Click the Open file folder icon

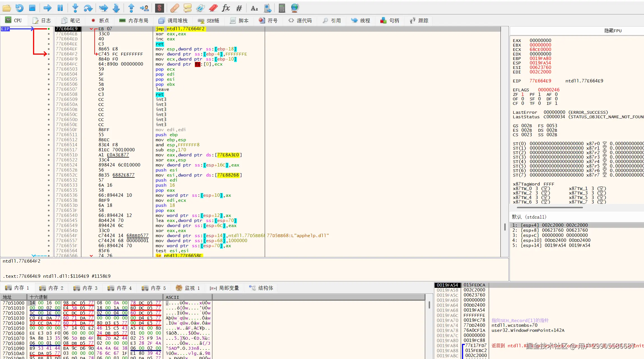coord(6,8)
